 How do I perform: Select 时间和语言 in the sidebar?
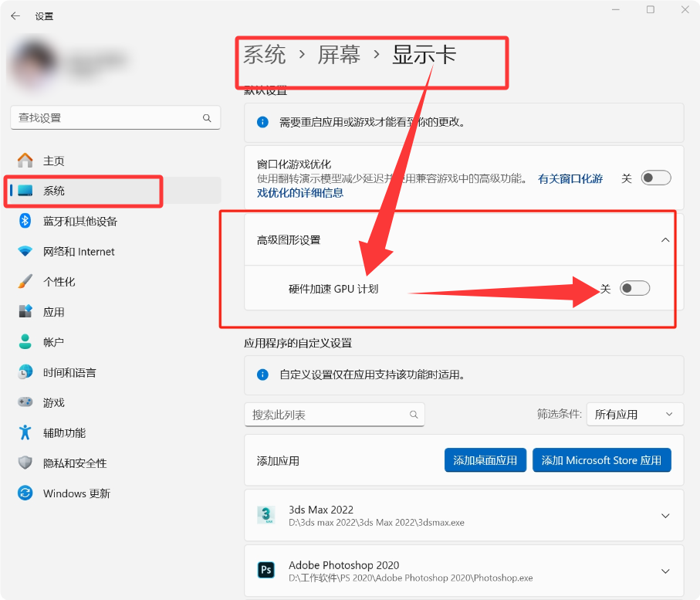pyautogui.click(x=69, y=373)
